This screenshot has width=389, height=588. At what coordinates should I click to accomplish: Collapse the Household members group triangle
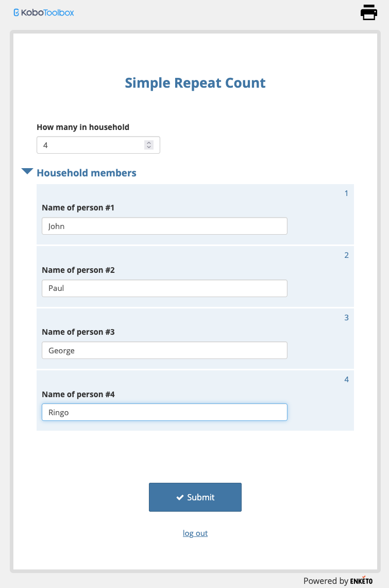pyautogui.click(x=27, y=172)
